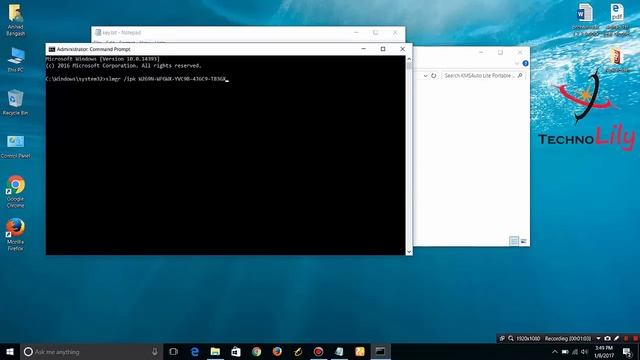Launch Microsoft Edge from the taskbar
Screen dimensions: 640x360
tap(195, 351)
